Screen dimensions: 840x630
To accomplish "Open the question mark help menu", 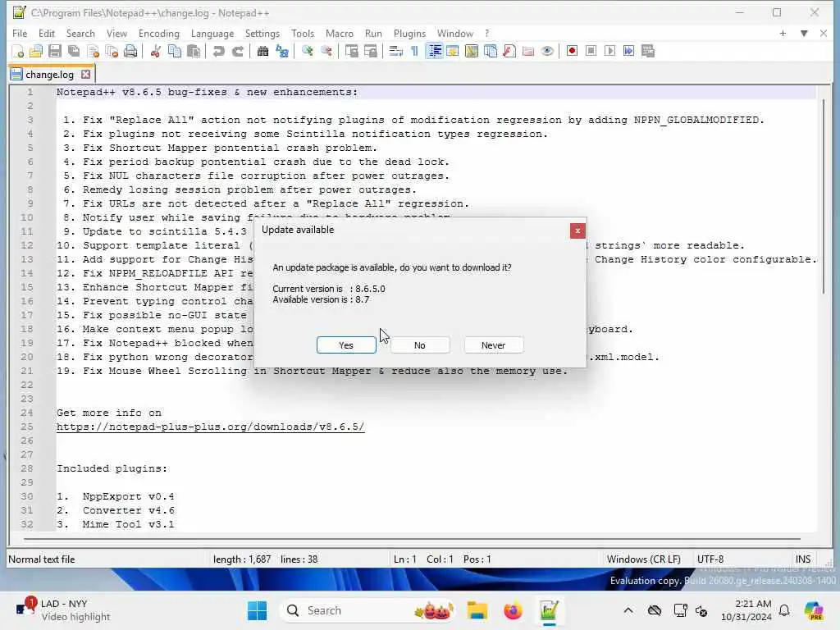I will coord(486,33).
